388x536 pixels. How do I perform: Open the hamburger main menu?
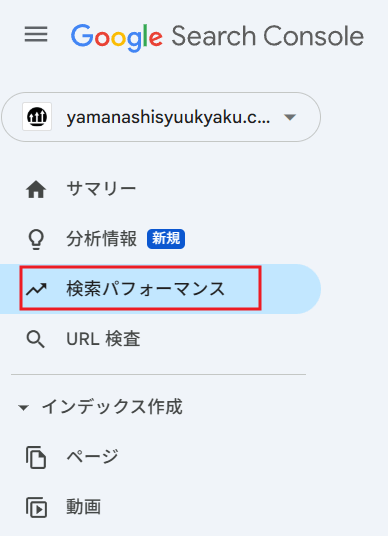click(x=36, y=35)
